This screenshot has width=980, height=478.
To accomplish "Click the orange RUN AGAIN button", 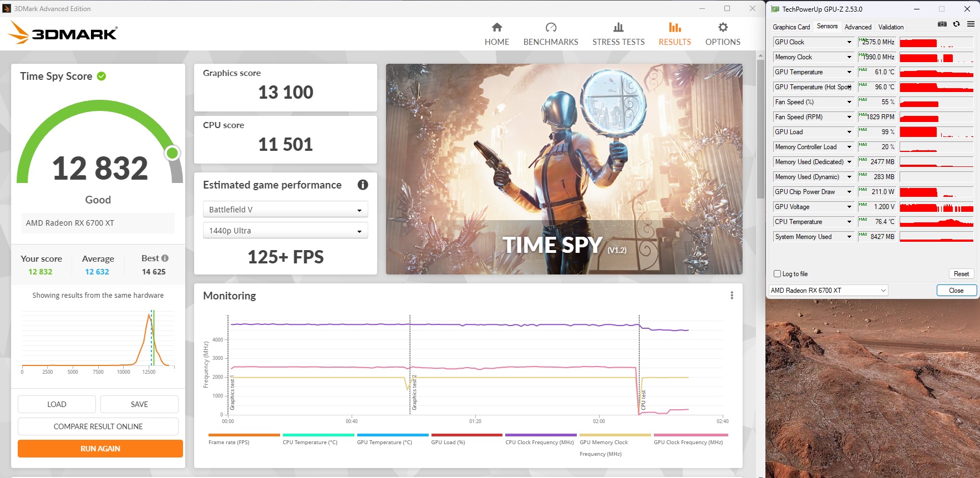I will [x=100, y=449].
